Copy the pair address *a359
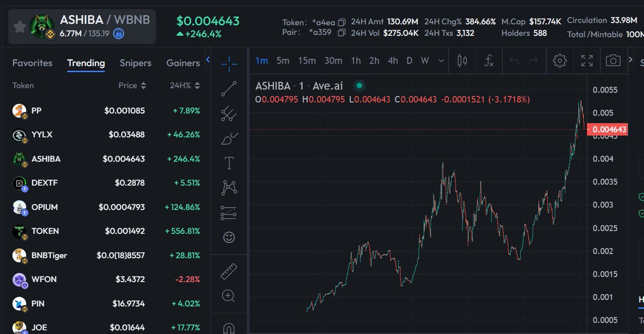Screen dimensions: 644x334 point(342,33)
